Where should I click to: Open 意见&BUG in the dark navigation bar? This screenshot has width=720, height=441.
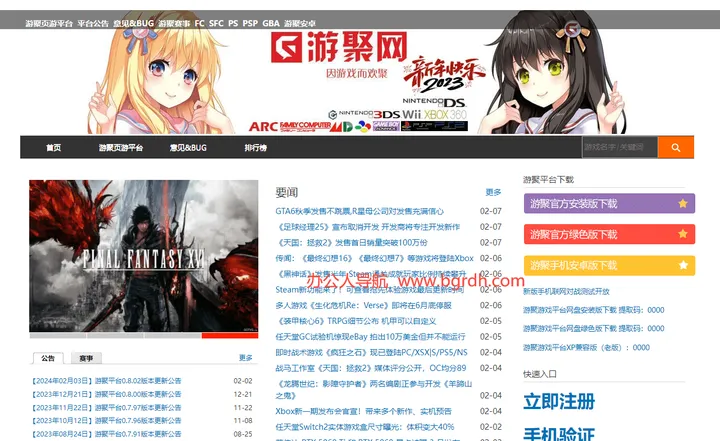pos(188,147)
